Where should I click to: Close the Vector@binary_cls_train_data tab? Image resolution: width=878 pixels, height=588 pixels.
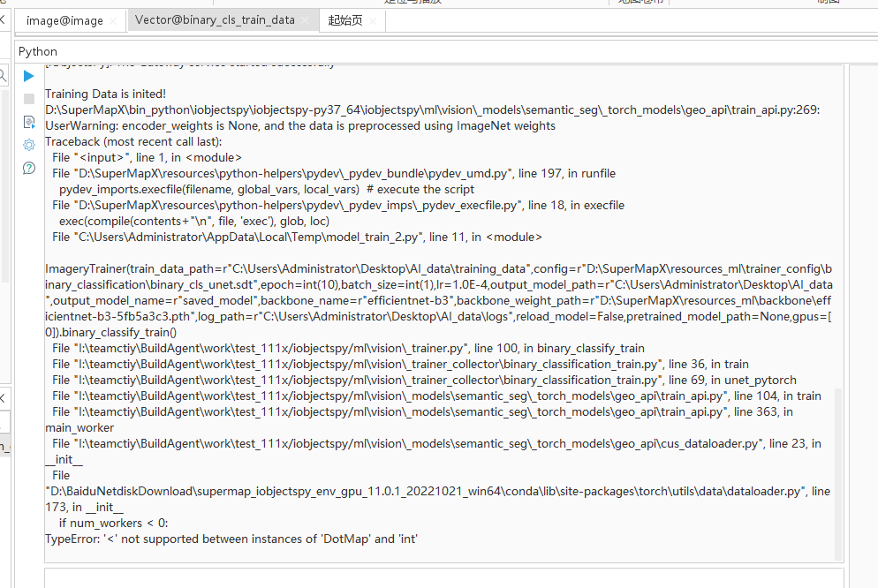coord(305,20)
